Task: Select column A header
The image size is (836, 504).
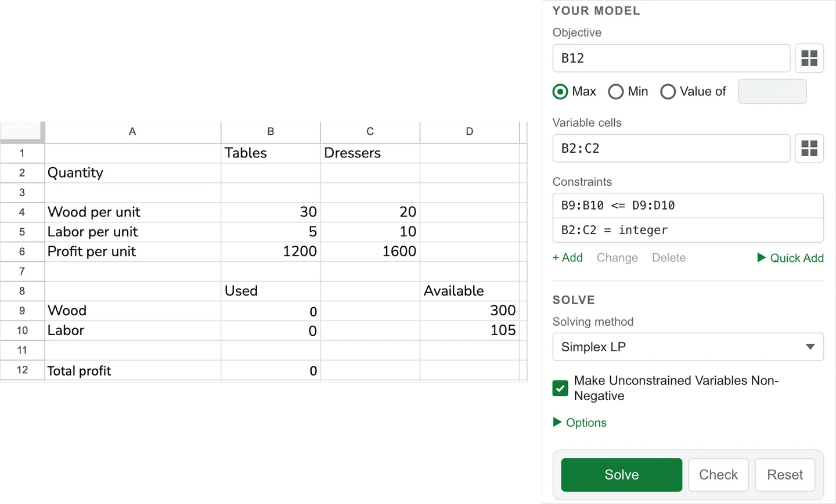Action: click(132, 132)
